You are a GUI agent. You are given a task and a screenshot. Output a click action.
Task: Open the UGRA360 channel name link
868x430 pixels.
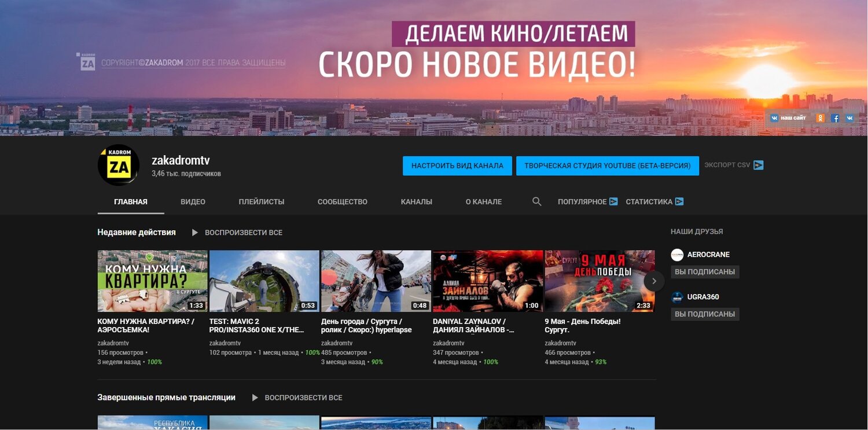(703, 297)
